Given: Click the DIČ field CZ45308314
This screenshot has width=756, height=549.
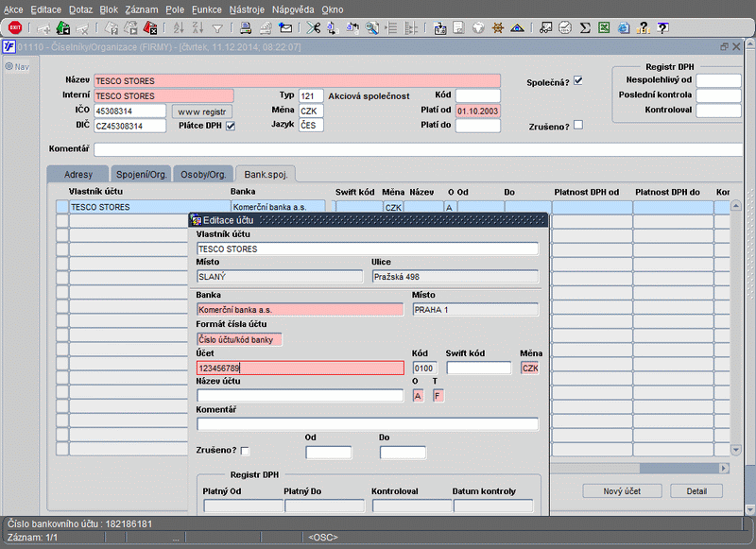Looking at the screenshot, I should tap(129, 126).
